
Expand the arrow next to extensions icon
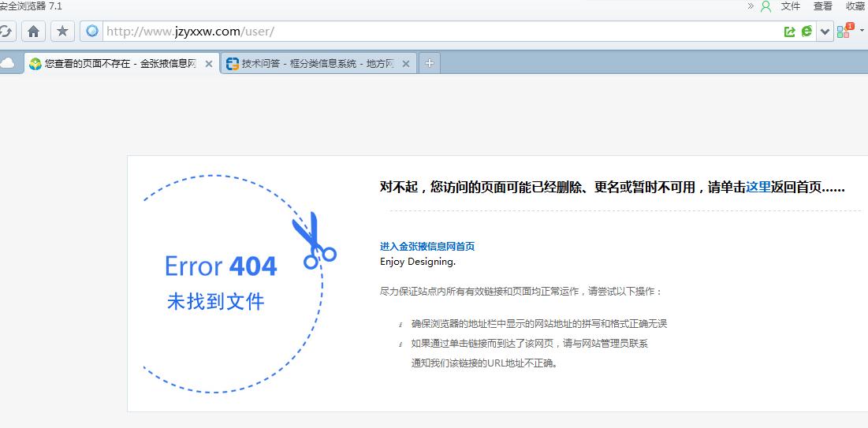tap(862, 32)
